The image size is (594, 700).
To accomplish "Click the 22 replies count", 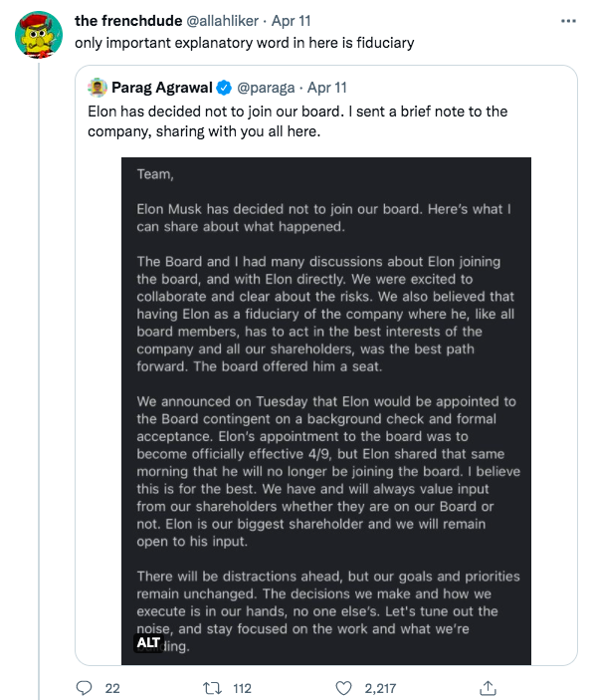I will 112,688.
